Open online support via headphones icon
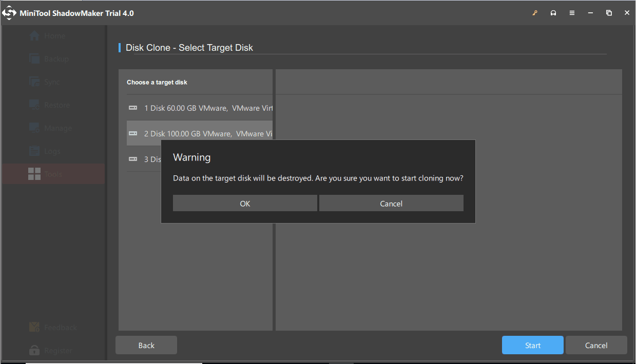Image resolution: width=636 pixels, height=364 pixels. [553, 13]
